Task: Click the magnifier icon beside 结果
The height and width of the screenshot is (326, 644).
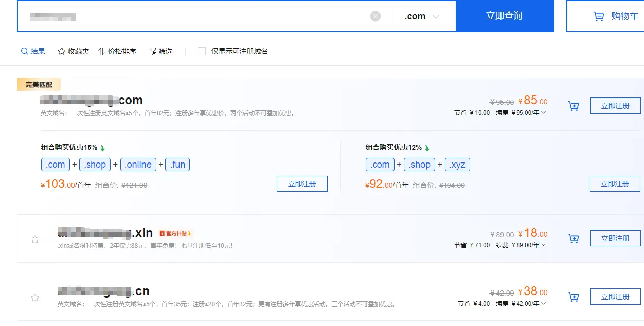Action: tap(24, 51)
